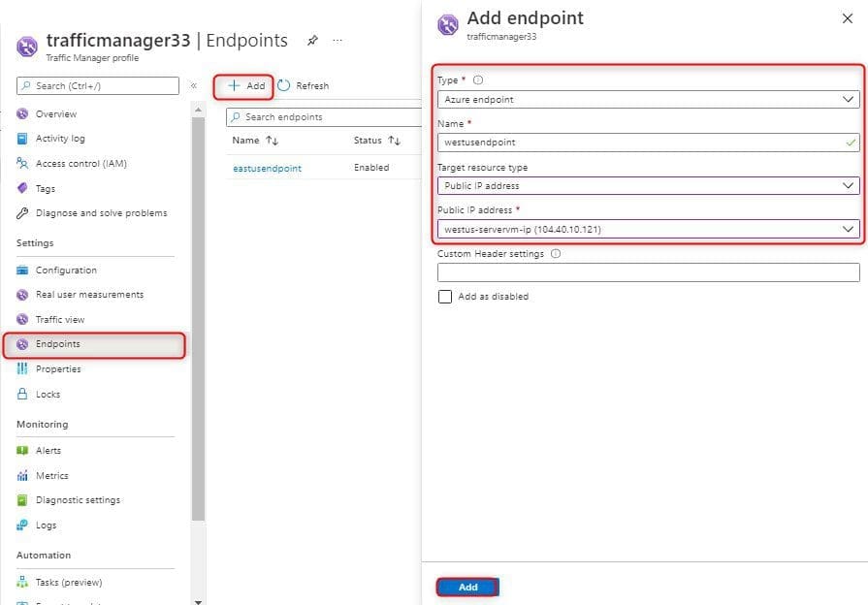Click the Logs icon
Viewport: 868px width, 605px height.
coord(22,525)
